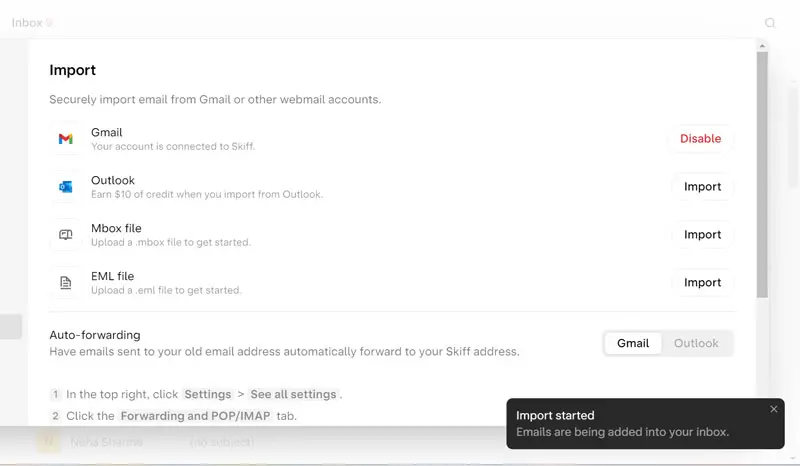
Task: Click the small icon beside Inbox title
Action: 50,22
